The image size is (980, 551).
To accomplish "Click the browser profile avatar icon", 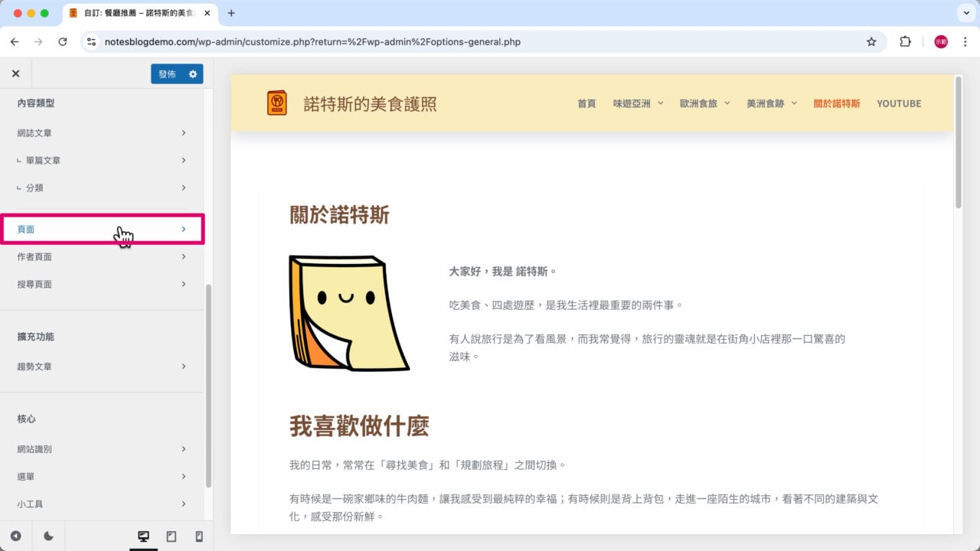I will coord(940,41).
